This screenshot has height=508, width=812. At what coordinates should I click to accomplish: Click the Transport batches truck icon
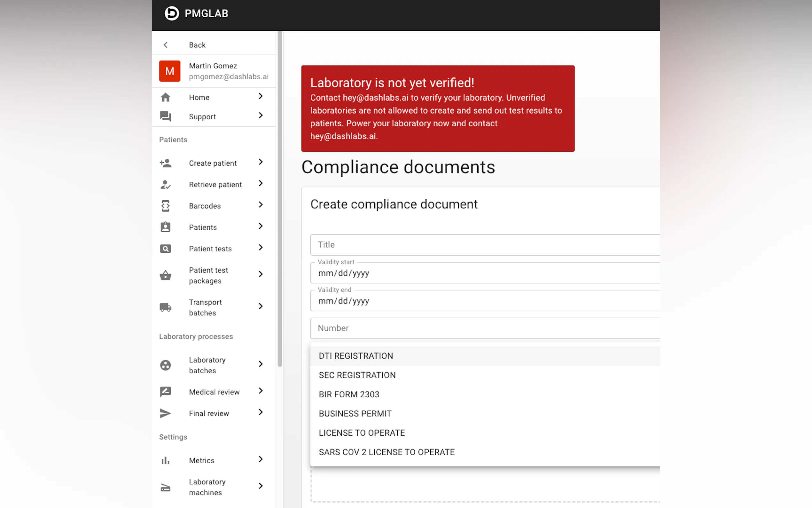point(166,307)
